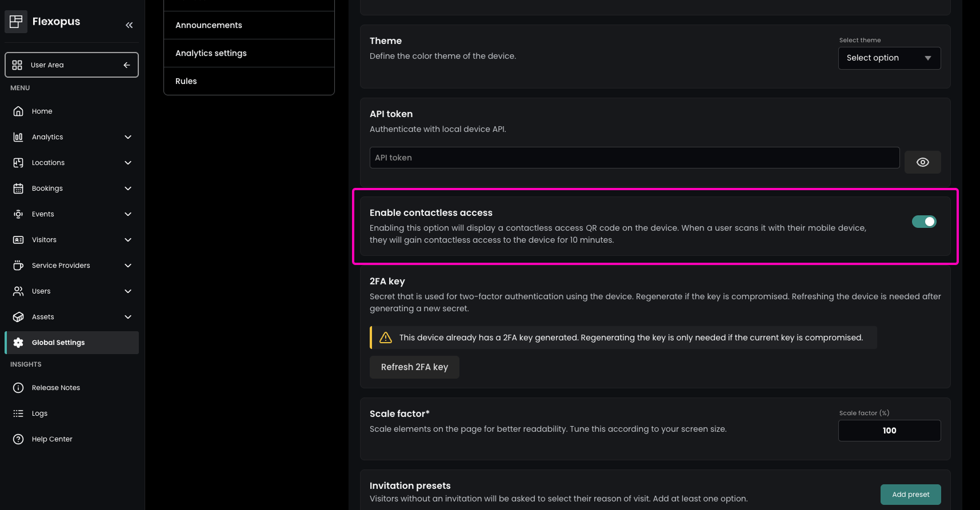The image size is (980, 510).
Task: Expand the Visitors menu chevron
Action: pyautogui.click(x=128, y=240)
